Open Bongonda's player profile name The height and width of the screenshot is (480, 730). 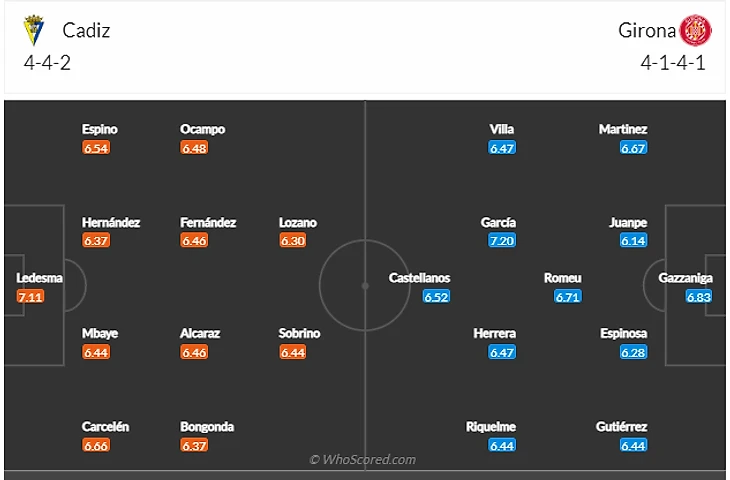[207, 427]
